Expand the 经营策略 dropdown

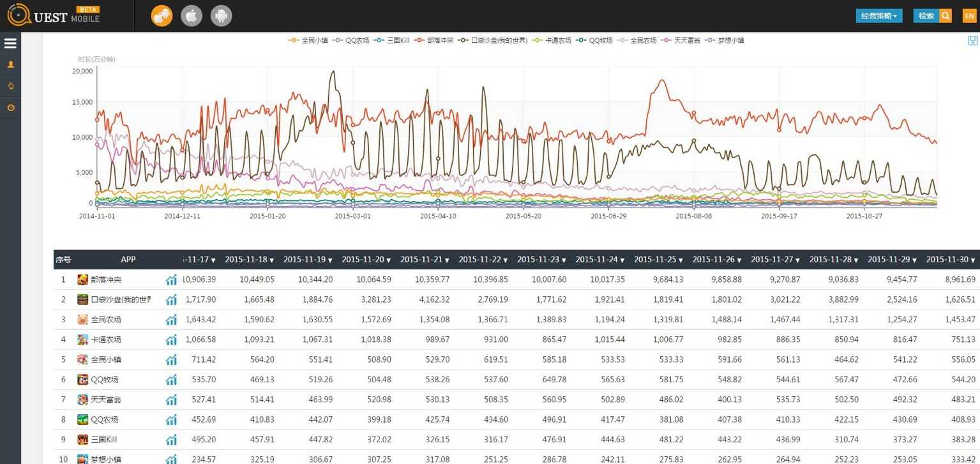878,16
